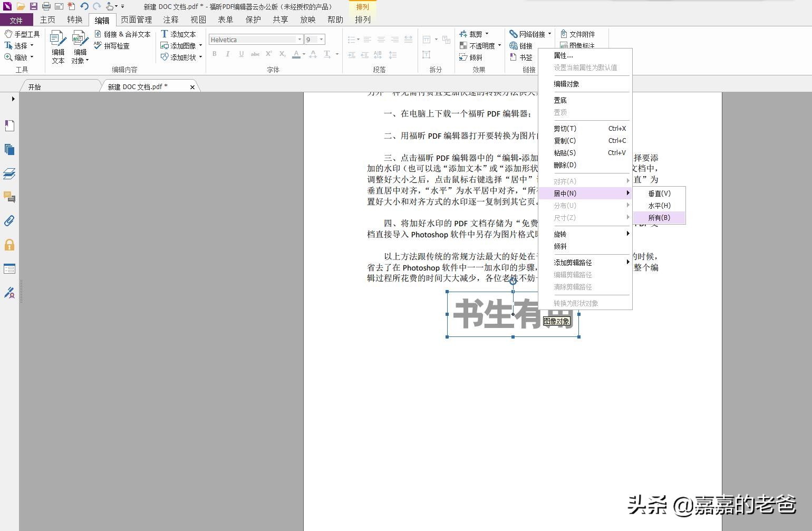Open the 裁剪 (Crop) tool
Viewport: 812px width, 531px height.
473,34
